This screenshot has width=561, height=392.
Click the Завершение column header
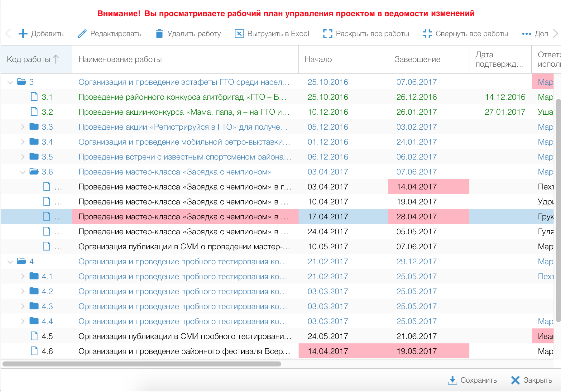[417, 59]
